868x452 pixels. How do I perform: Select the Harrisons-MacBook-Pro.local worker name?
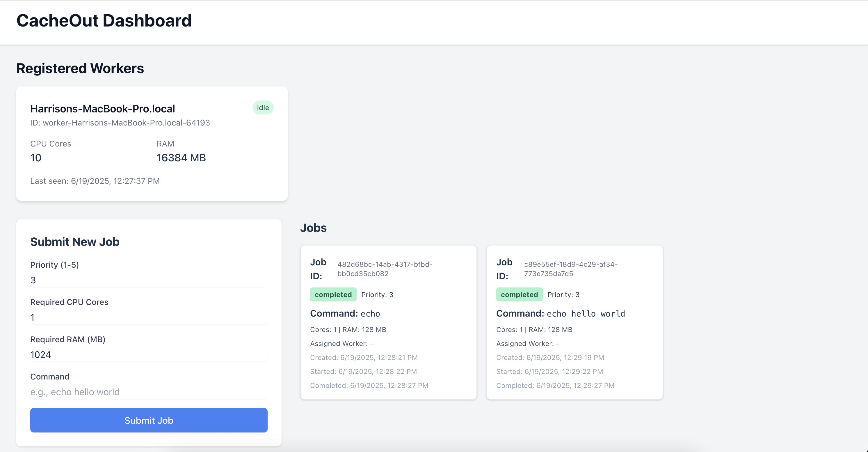pyautogui.click(x=102, y=109)
